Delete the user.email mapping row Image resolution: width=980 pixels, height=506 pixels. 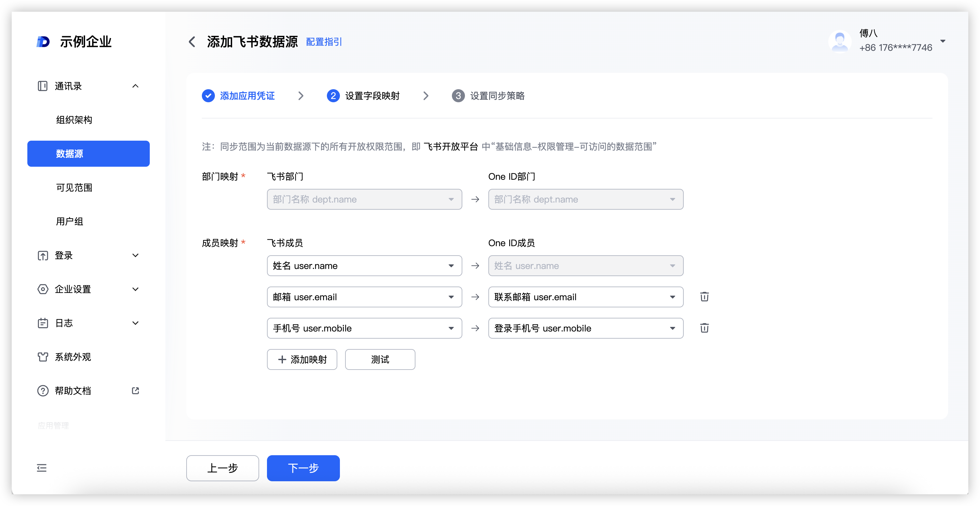[704, 297]
